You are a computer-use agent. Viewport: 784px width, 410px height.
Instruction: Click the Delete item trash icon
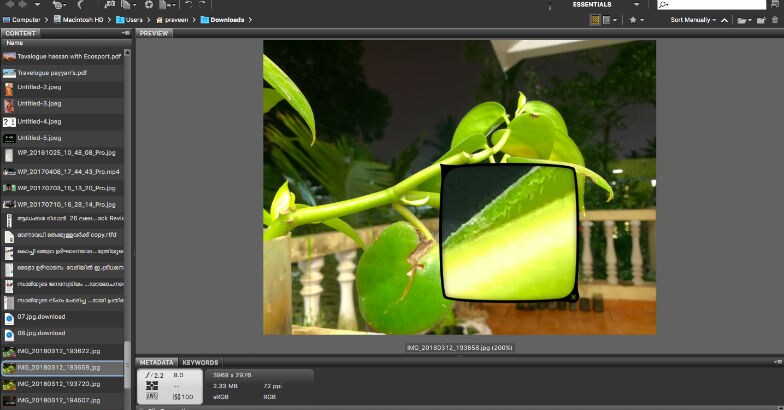click(775, 20)
